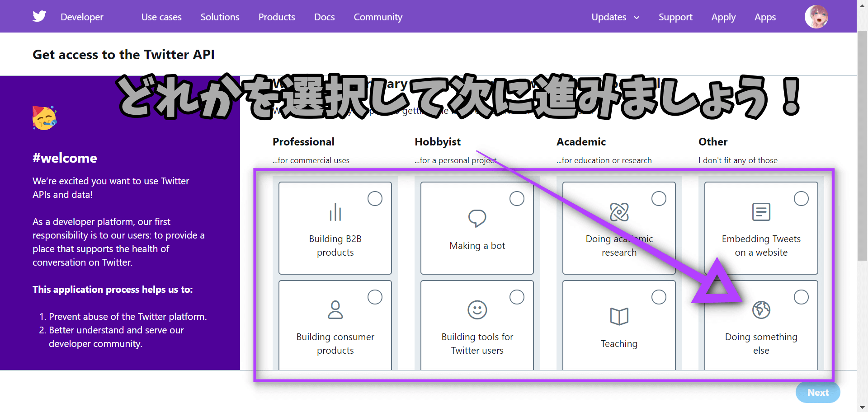Click the Professional column heading
Image resolution: width=868 pixels, height=412 pixels.
(303, 142)
